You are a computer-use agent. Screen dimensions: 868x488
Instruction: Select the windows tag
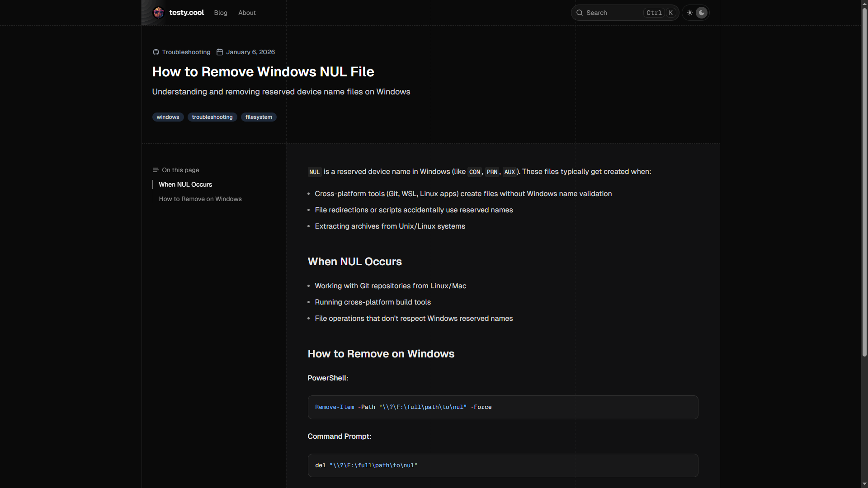click(x=168, y=117)
